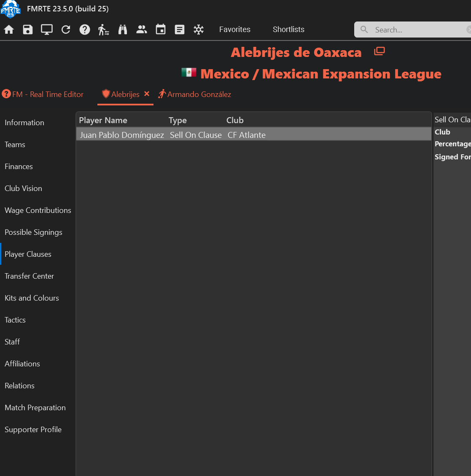Click the running player icon on Armando tab
471x476 pixels.
coord(162,94)
